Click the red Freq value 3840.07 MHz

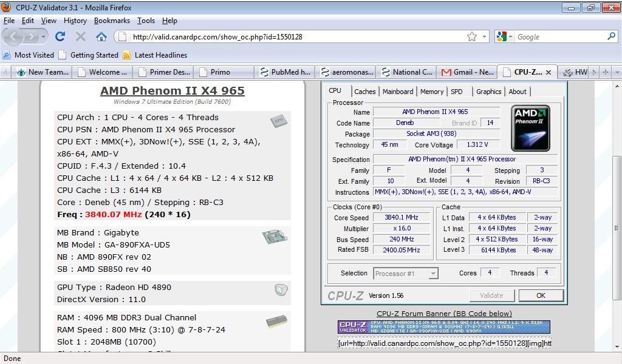click(x=114, y=214)
